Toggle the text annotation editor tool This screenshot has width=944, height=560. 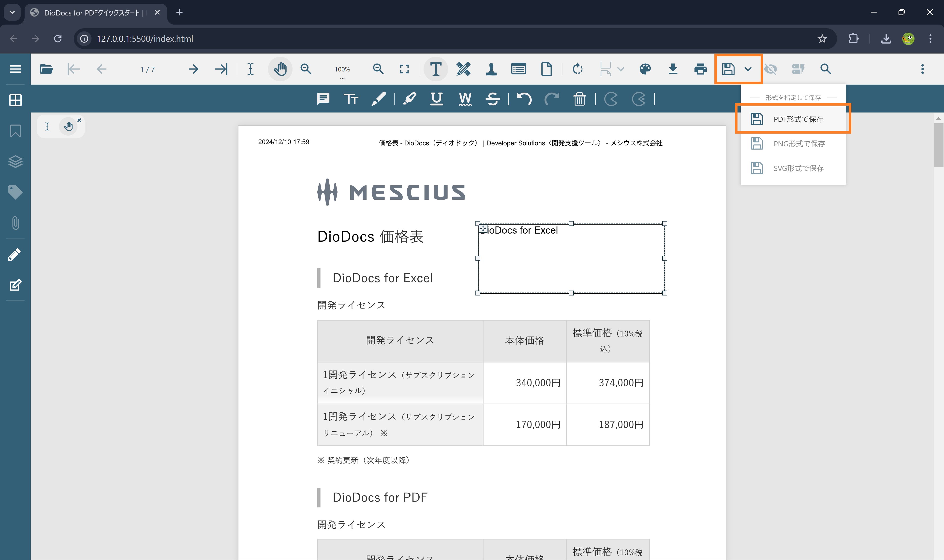(x=436, y=69)
